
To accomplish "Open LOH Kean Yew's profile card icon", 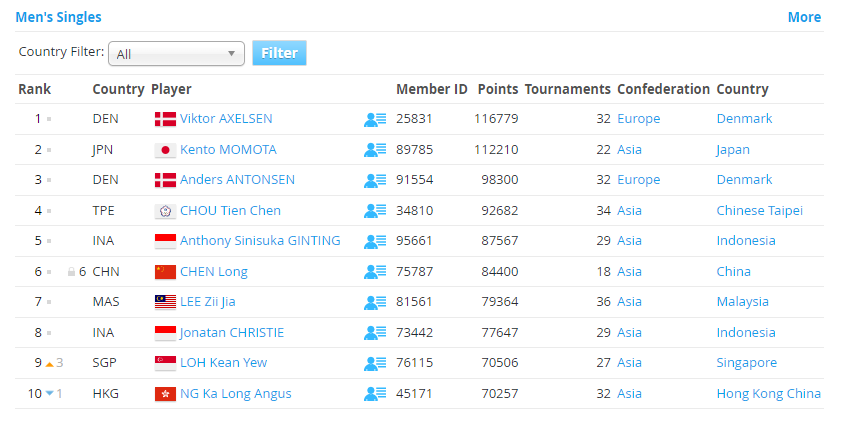I will [375, 363].
